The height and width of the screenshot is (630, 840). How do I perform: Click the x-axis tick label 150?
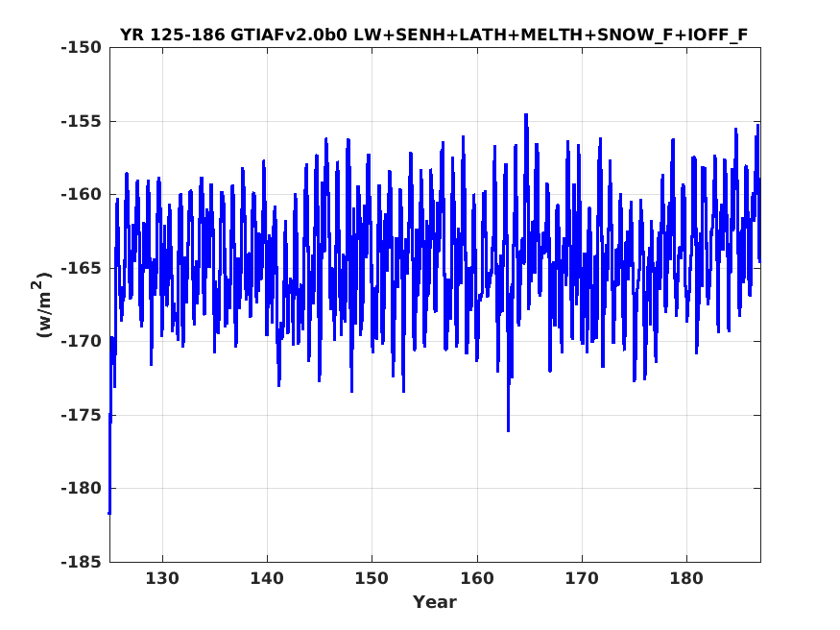[x=372, y=579]
